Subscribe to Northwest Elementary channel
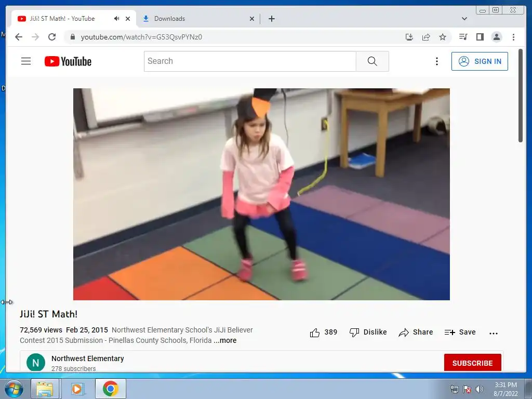532x399 pixels. pyautogui.click(x=472, y=363)
